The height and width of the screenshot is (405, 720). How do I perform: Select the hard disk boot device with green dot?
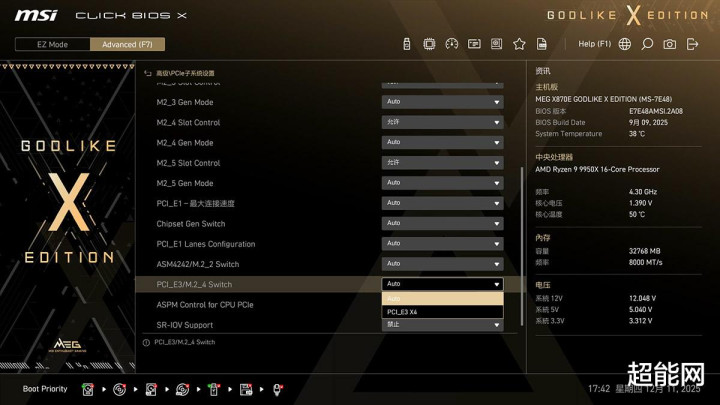coord(88,389)
